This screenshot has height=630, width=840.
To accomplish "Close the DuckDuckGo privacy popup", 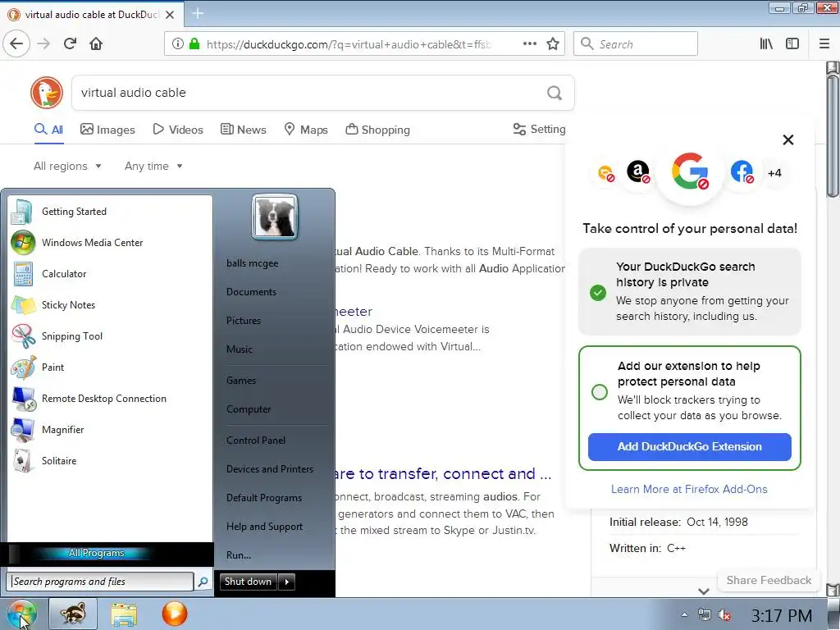I will (x=788, y=139).
